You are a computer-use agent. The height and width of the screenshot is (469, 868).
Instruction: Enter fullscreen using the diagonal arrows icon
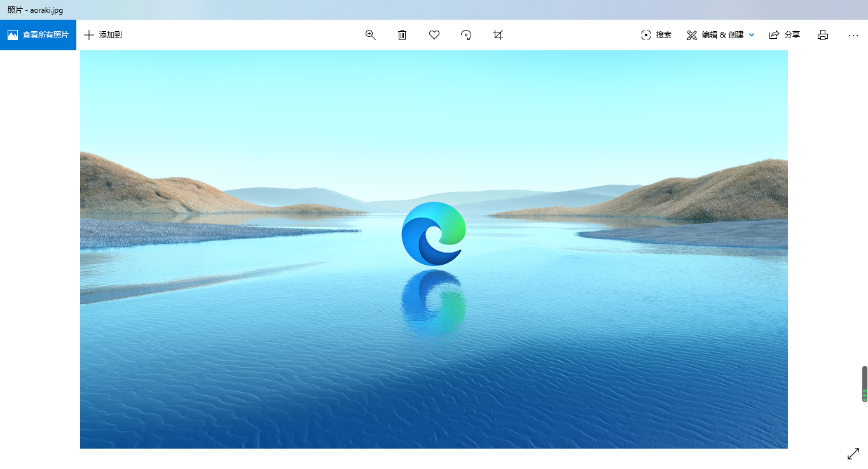click(853, 454)
